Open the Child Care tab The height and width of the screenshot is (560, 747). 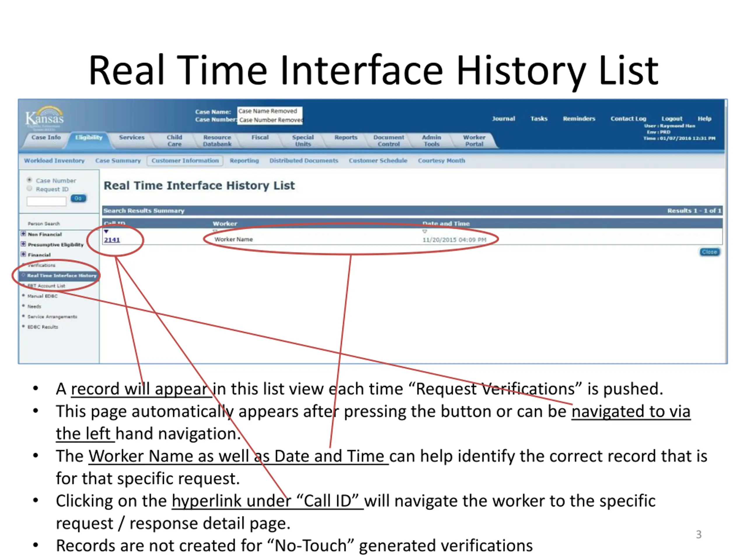click(174, 141)
